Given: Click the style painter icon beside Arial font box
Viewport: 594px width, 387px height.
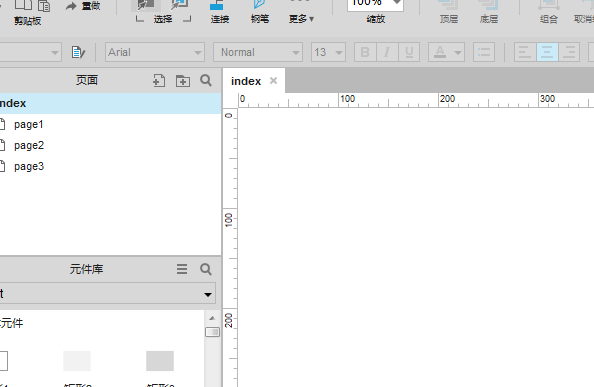Looking at the screenshot, I should coord(78,52).
